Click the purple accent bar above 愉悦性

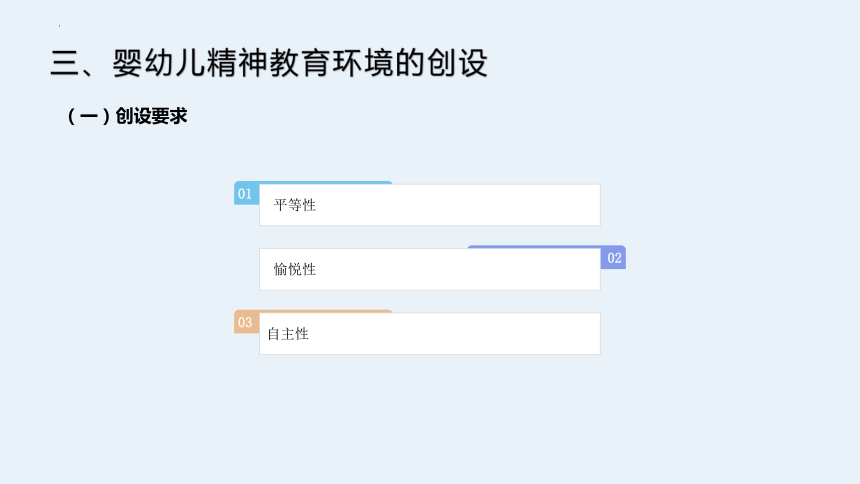[534, 247]
